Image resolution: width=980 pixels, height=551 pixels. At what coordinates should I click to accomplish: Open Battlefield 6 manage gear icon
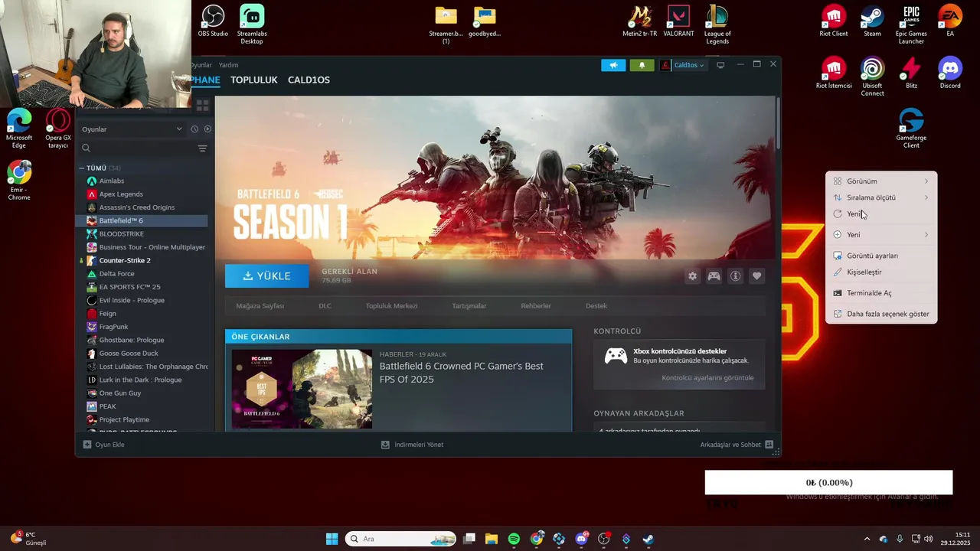coord(693,276)
